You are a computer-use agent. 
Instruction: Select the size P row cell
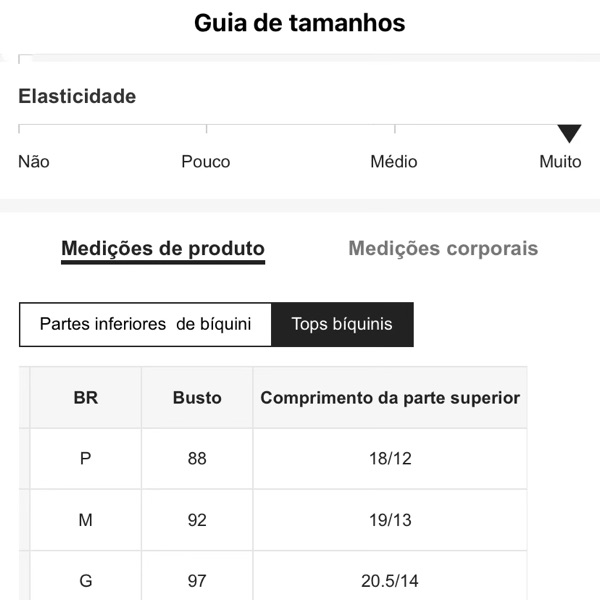(86, 459)
